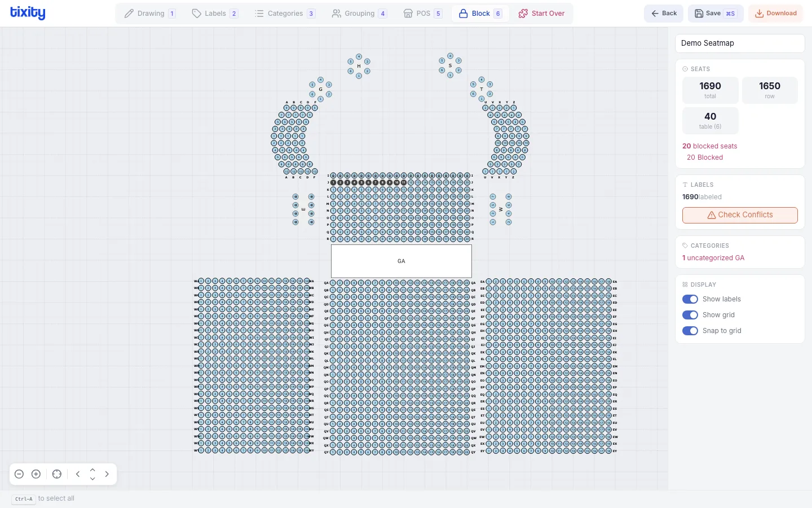This screenshot has height=508, width=812.
Task: Click Start Over to reset the seatmap
Action: (x=541, y=14)
